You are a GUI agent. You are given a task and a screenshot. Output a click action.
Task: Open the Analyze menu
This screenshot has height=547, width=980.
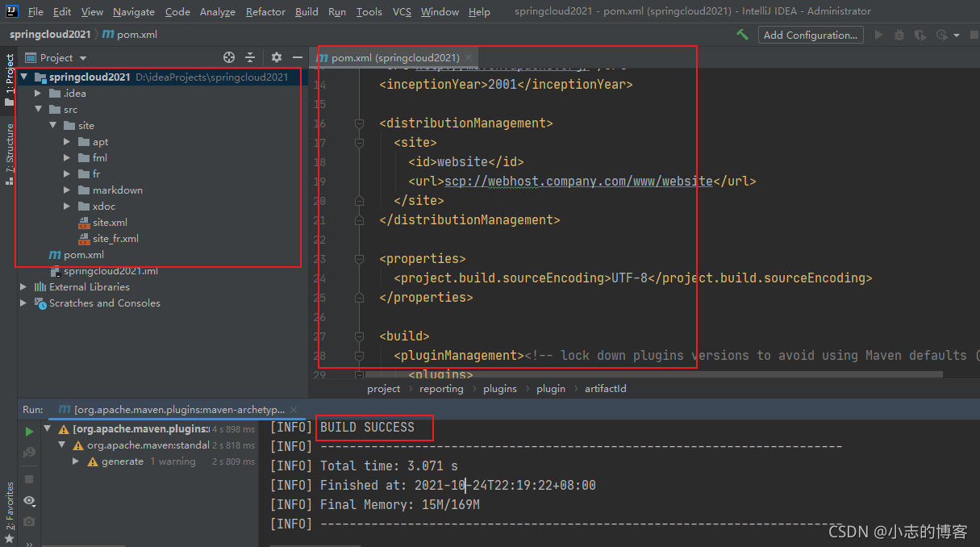tap(218, 11)
